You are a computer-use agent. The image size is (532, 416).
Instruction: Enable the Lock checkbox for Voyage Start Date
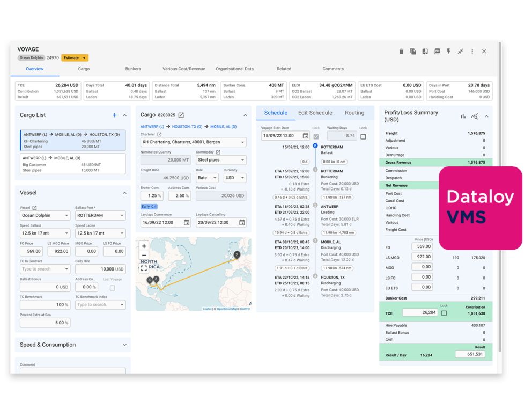tap(316, 135)
